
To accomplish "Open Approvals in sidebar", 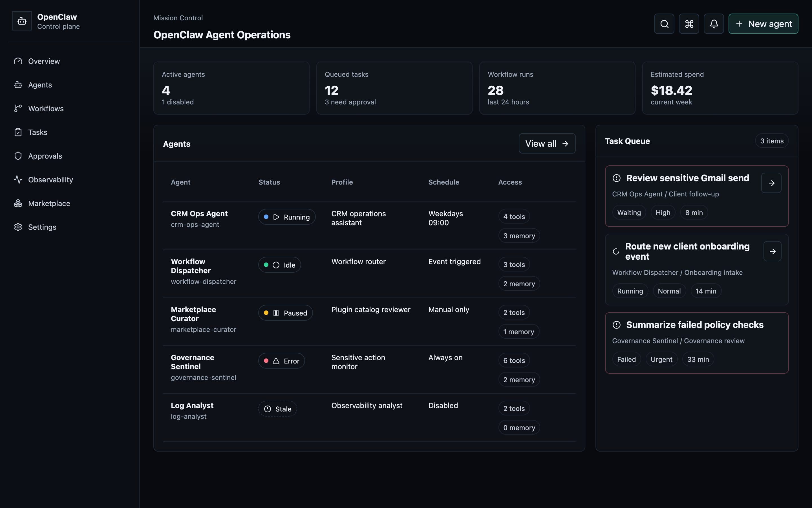I will [69, 156].
